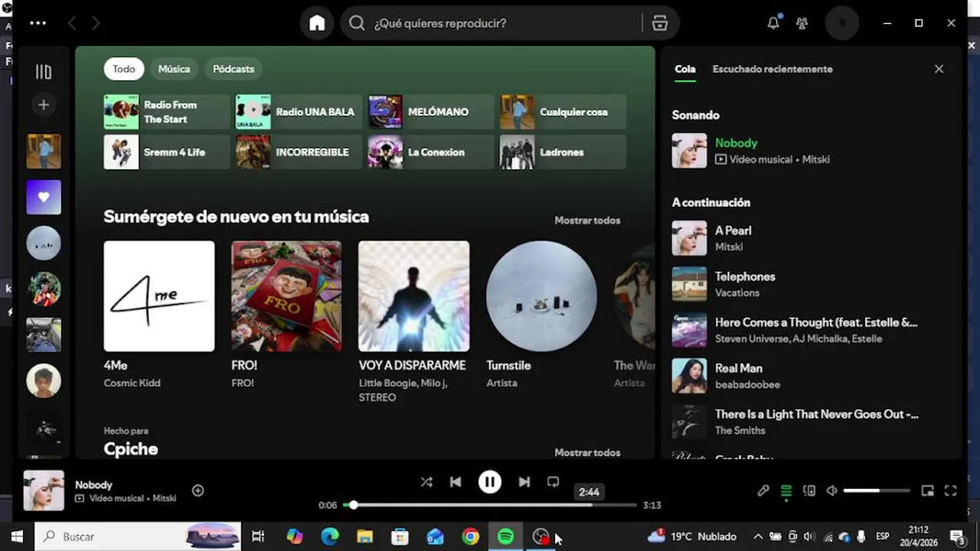Open the Ladrones shortcut
Screen dimensions: 980x551
point(563,152)
